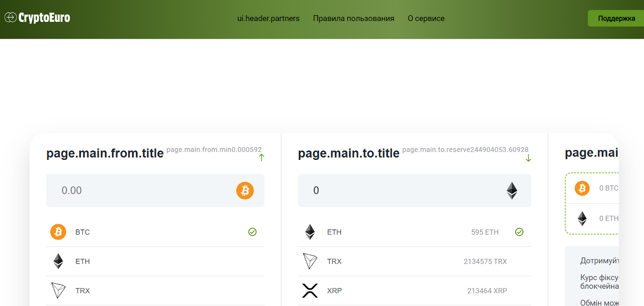Click the 213464 XRP reserve value

(487, 291)
